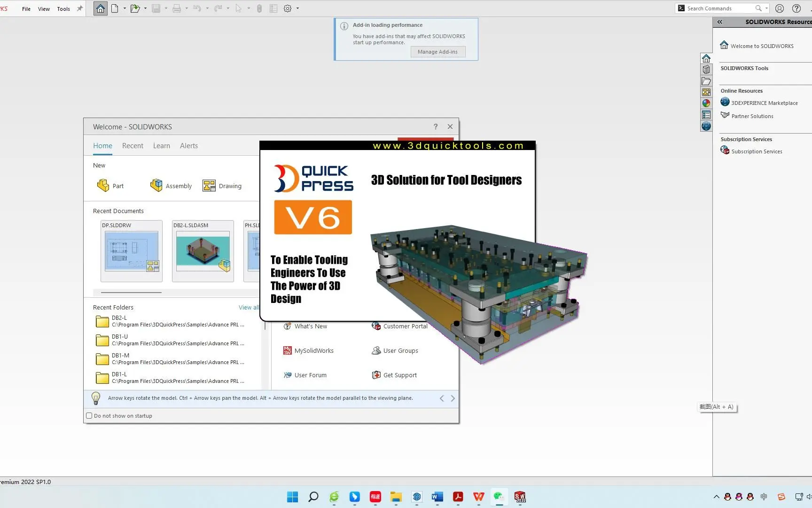Viewport: 812px width, 508px height.
Task: Switch to Home tab in Welcome dialog
Action: pos(102,146)
